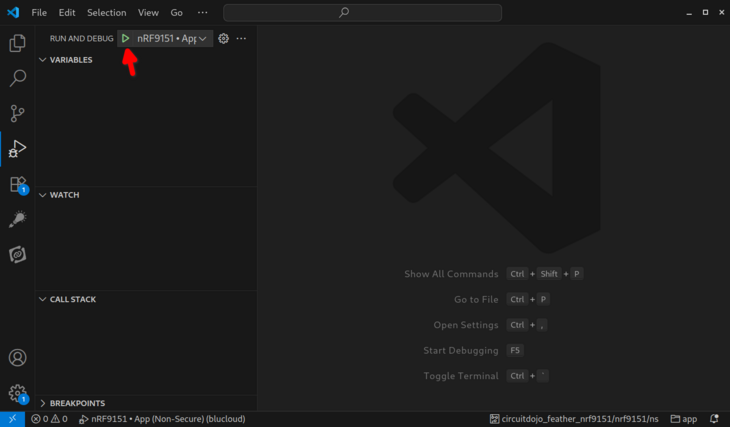
Task: Collapse the CALL STACK section
Action: (x=146, y=299)
